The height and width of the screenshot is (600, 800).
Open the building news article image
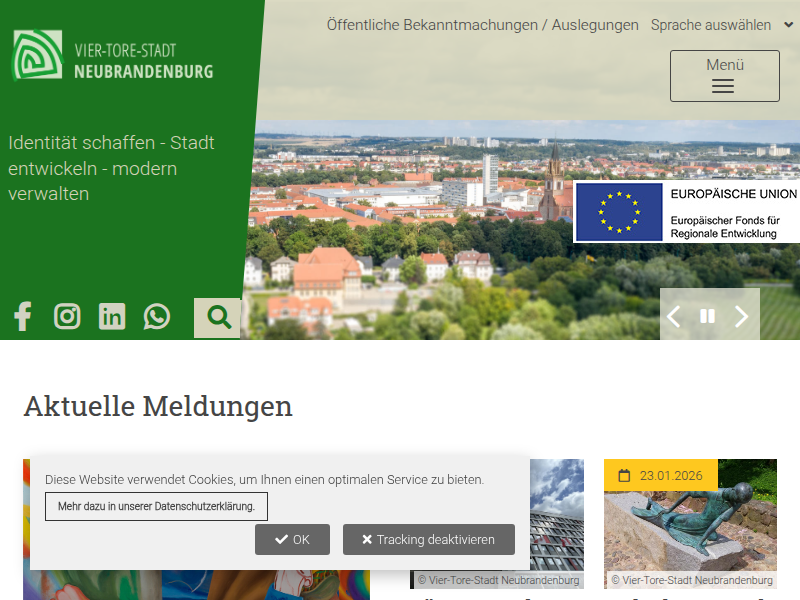point(556,520)
